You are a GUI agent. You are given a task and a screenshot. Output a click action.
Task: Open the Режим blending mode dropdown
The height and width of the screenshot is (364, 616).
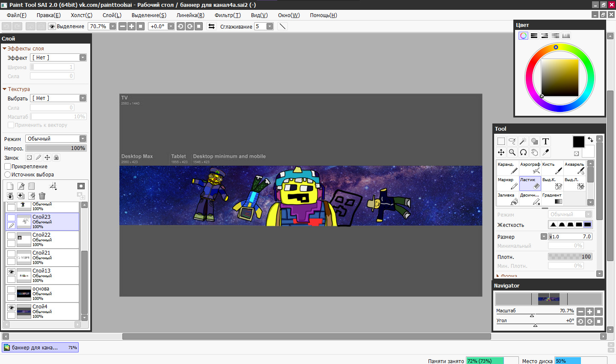(x=56, y=139)
